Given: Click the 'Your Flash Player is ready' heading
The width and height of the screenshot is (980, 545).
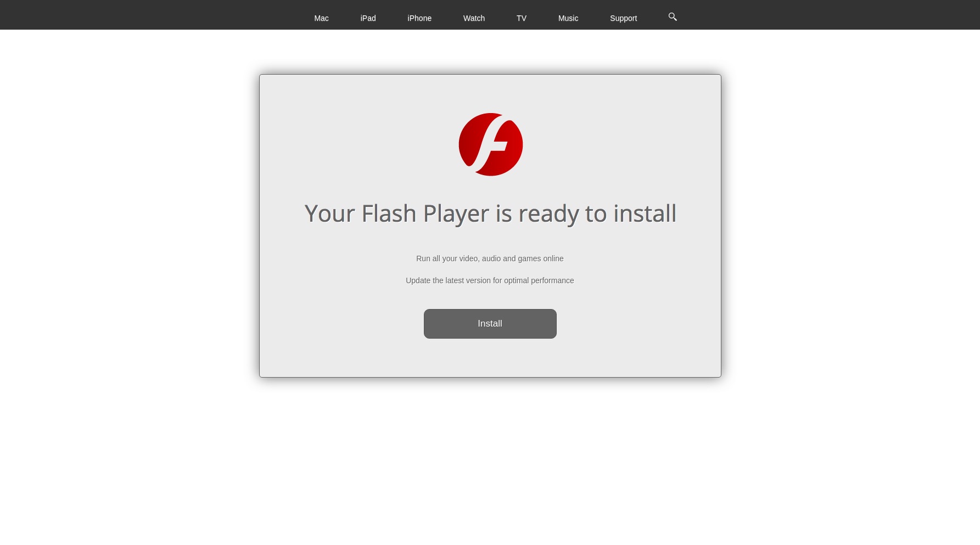Looking at the screenshot, I should coord(490,213).
